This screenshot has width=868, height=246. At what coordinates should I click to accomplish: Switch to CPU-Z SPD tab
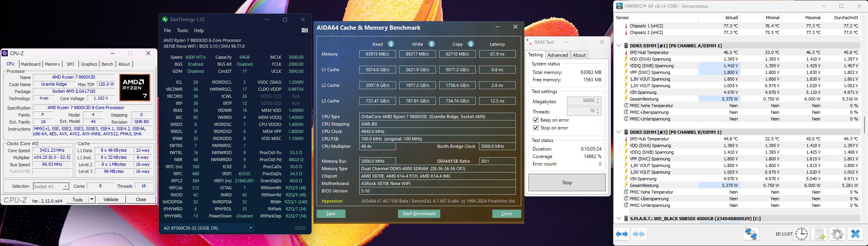70,64
